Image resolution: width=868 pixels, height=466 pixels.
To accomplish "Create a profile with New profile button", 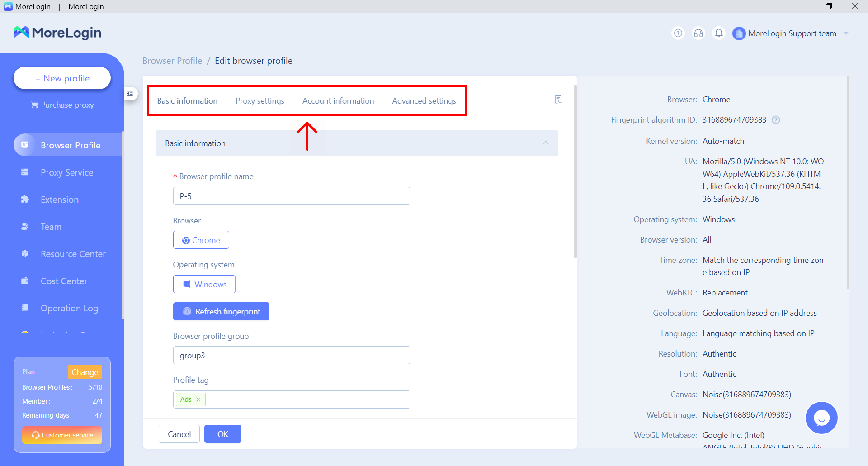I will [62, 78].
